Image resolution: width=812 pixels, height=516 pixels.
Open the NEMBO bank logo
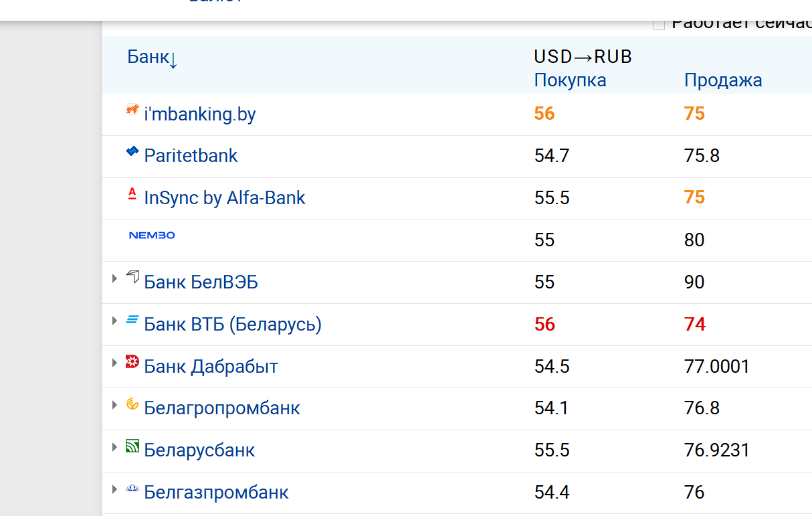click(x=152, y=236)
